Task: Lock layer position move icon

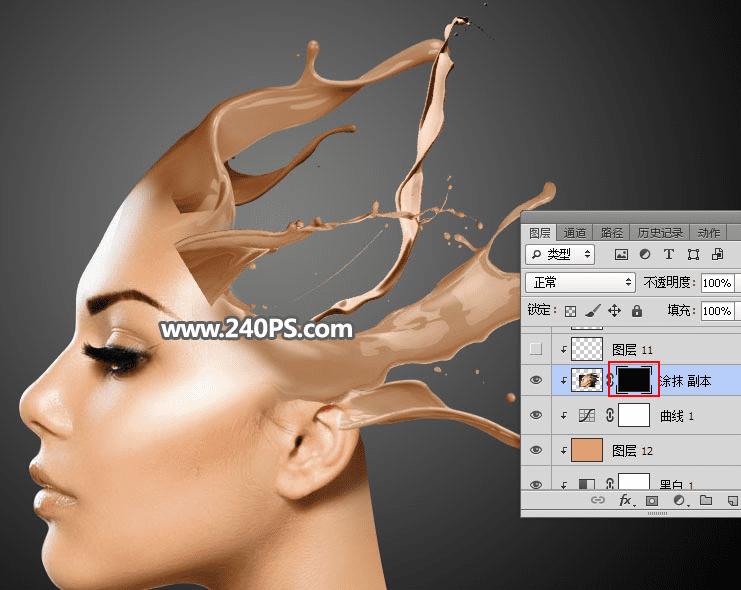Action: (614, 311)
